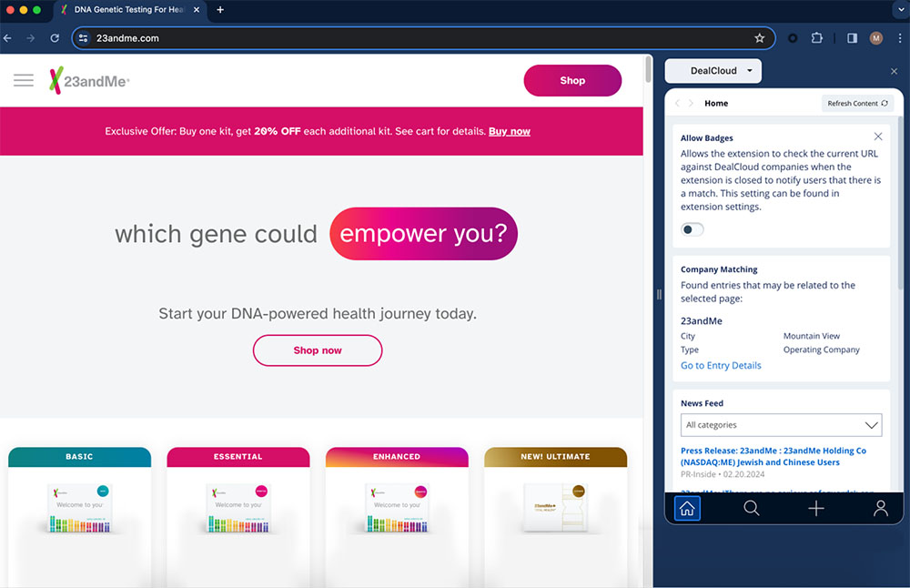Viewport: 910px width, 588px height.
Task: Select the Essential kit card
Action: tap(238, 517)
